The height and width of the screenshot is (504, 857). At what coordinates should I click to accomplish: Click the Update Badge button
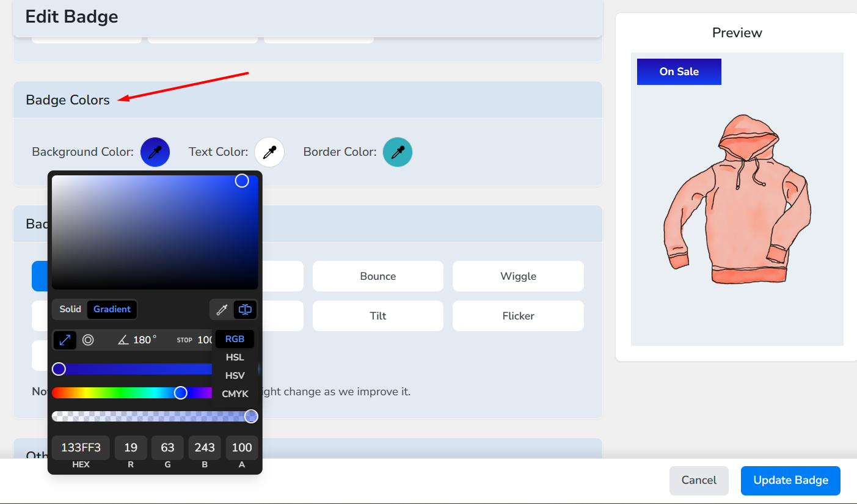[790, 480]
